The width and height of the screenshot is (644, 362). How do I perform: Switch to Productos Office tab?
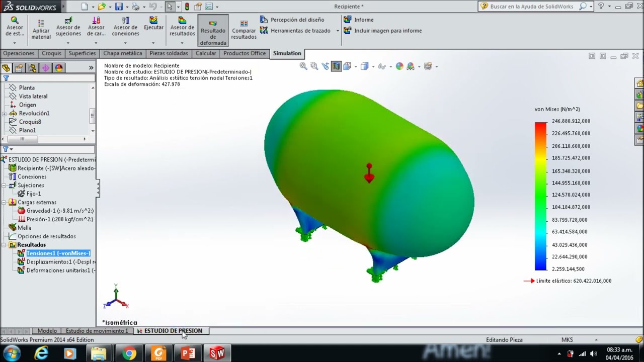(245, 53)
